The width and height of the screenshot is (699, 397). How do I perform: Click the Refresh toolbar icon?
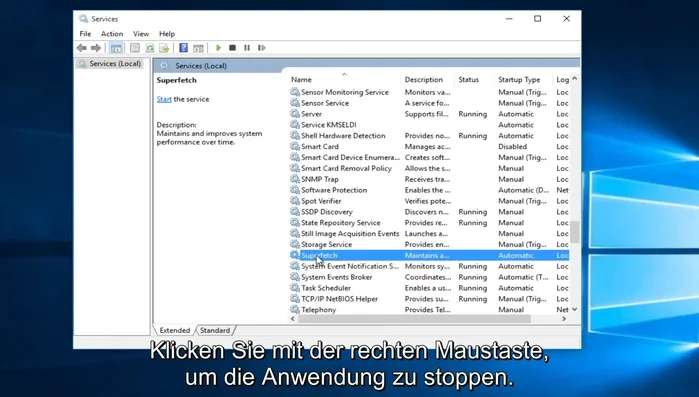point(150,48)
